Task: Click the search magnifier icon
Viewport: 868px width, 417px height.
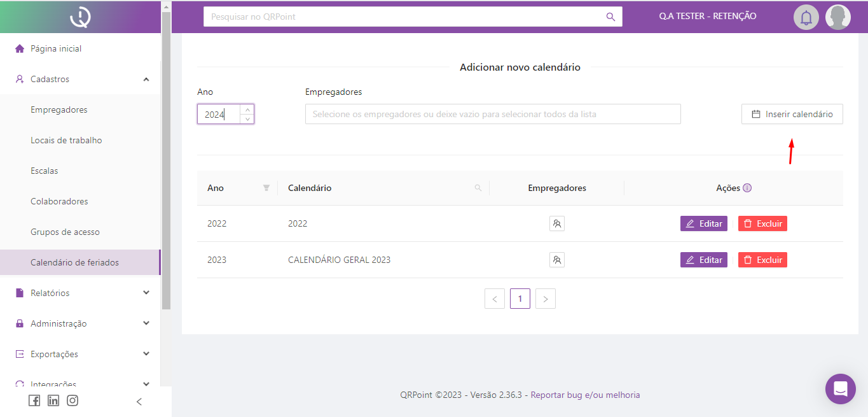Action: (610, 17)
